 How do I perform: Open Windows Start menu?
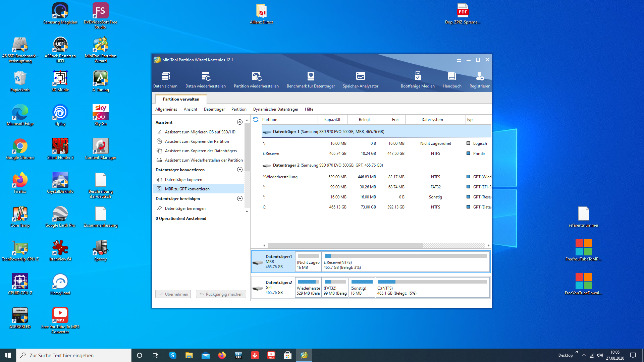(8, 355)
